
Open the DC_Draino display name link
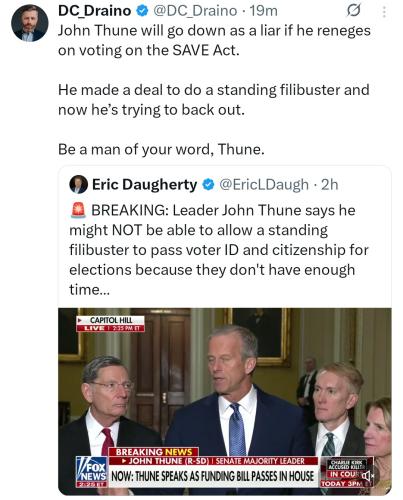pos(94,11)
